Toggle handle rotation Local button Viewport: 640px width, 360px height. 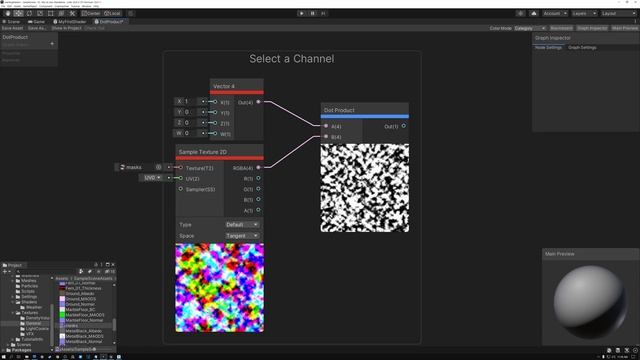pos(112,13)
